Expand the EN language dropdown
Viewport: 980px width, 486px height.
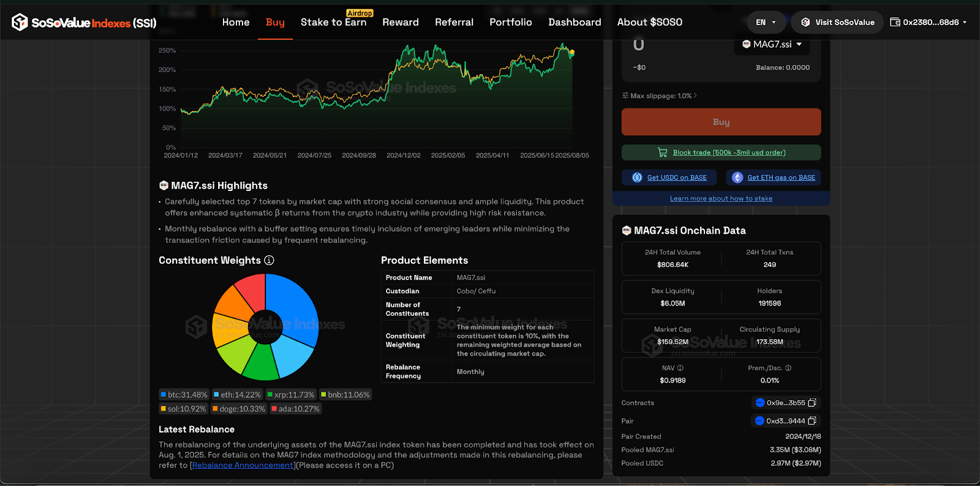pos(766,22)
